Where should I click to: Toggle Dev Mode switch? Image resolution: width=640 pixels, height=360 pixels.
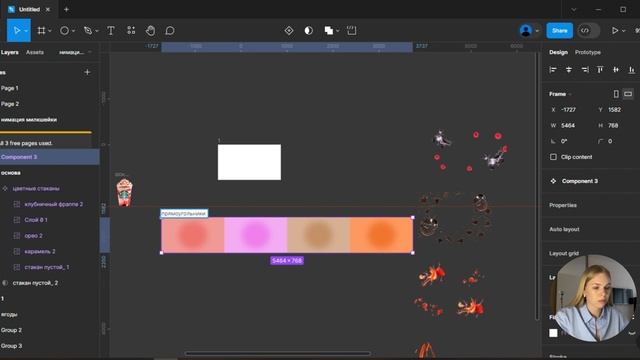point(588,31)
